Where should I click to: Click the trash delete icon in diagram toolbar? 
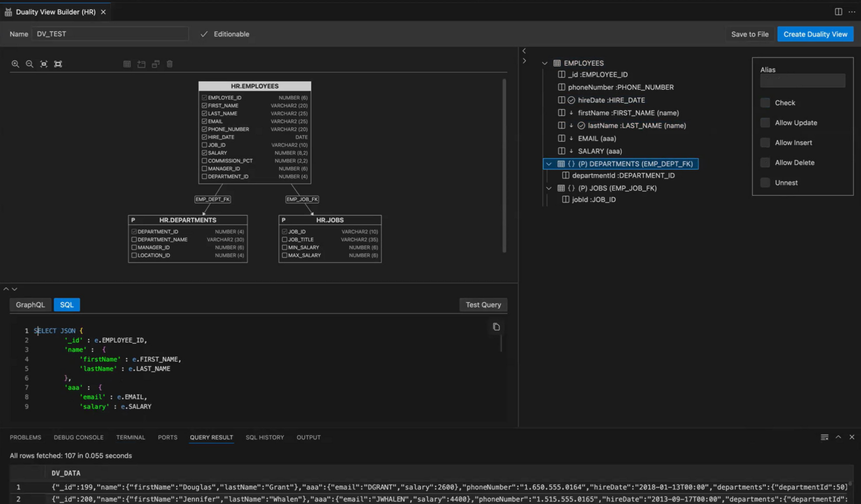click(x=170, y=64)
